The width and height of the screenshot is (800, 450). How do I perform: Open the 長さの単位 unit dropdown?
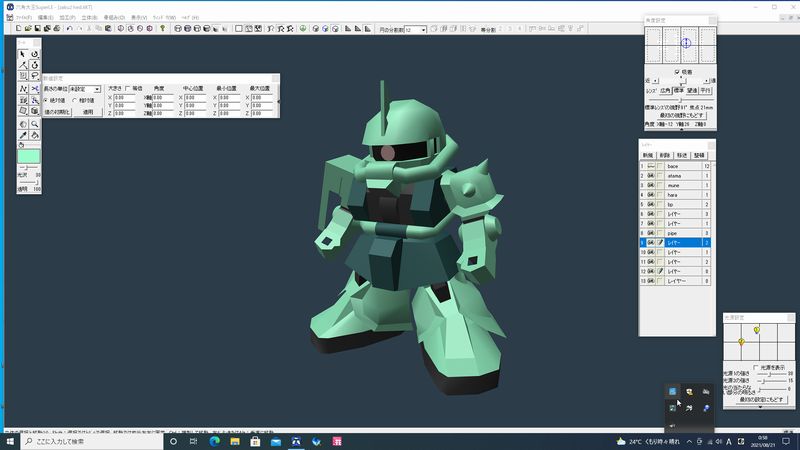pos(97,89)
